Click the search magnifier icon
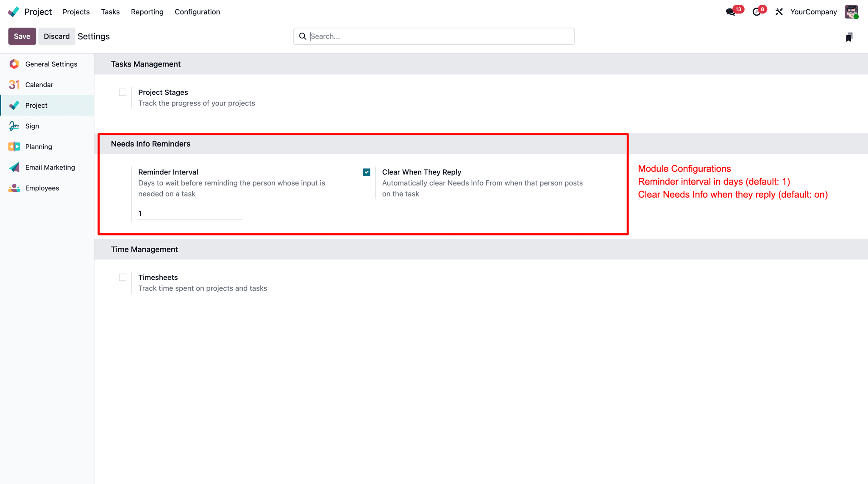Screen dimensions: 868x484 [x=303, y=36]
